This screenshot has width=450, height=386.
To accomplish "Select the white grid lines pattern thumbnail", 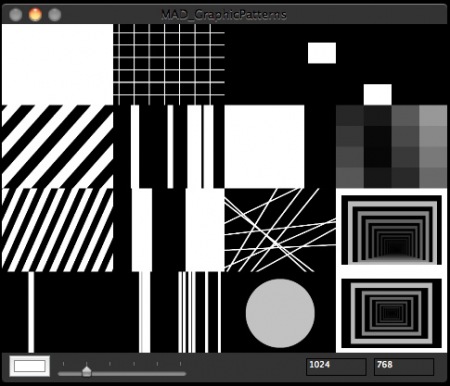I will [x=169, y=64].
